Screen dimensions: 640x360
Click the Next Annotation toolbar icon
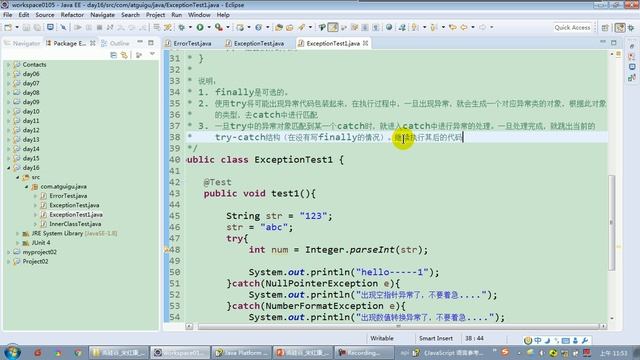click(x=415, y=27)
